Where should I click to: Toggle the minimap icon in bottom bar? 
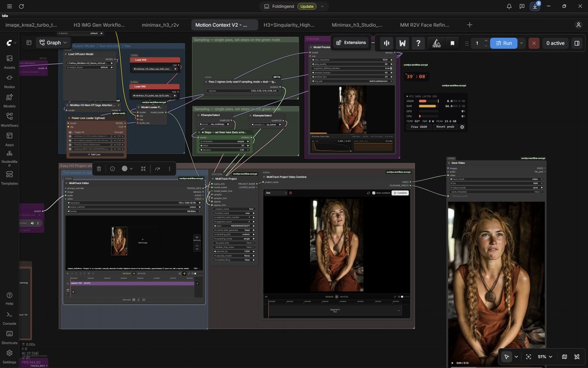[x=564, y=357]
